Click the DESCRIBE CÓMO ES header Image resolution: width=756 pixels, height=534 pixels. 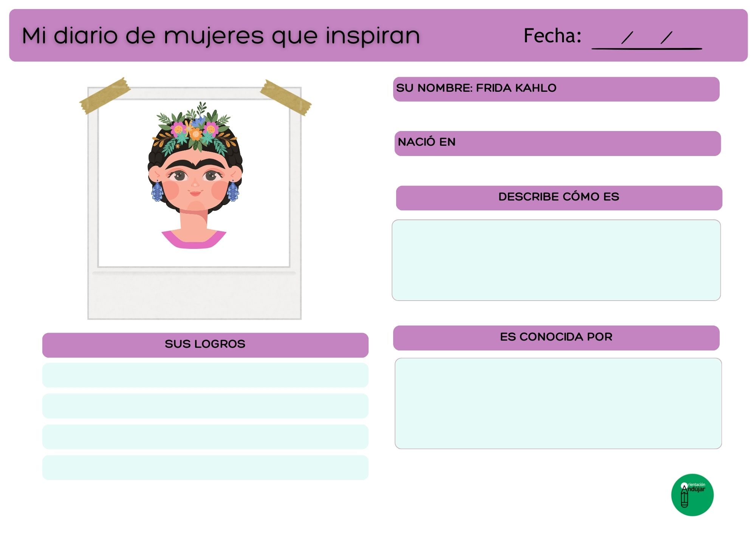click(x=559, y=198)
